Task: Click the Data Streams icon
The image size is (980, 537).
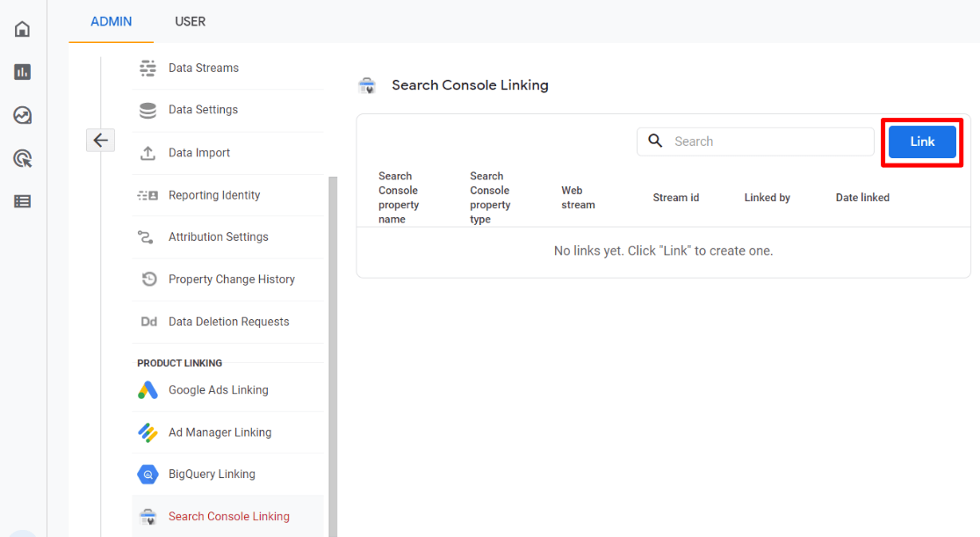Action: 147,67
